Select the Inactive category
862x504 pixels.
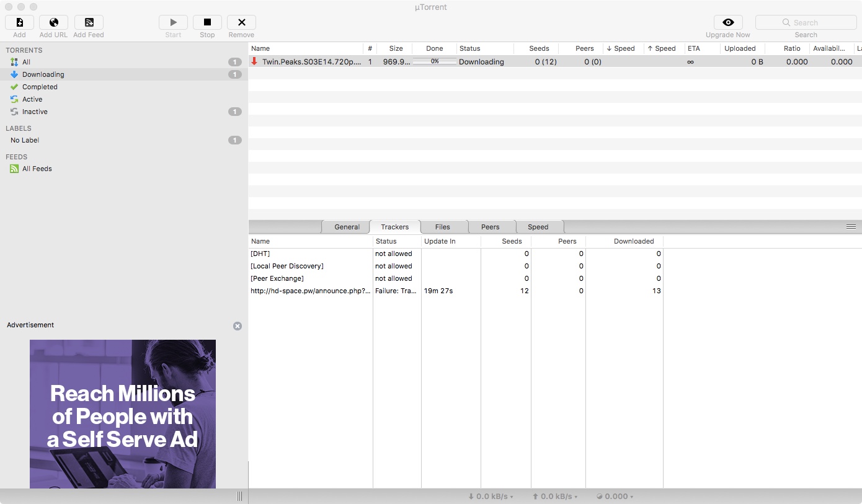point(124,112)
